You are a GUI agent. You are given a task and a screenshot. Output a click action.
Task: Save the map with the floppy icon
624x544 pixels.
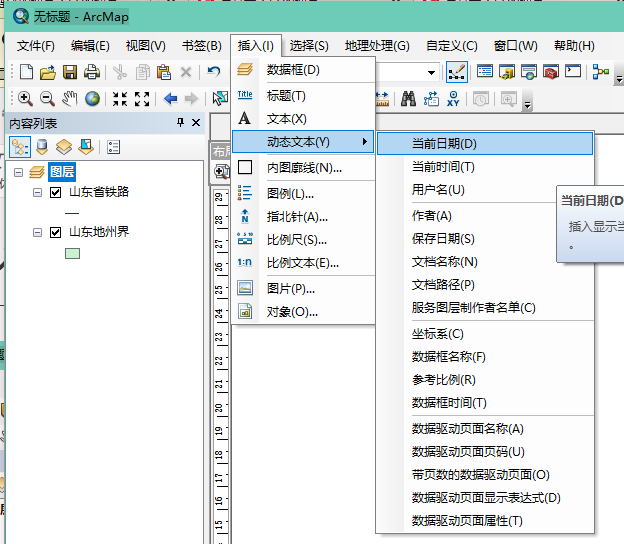70,72
